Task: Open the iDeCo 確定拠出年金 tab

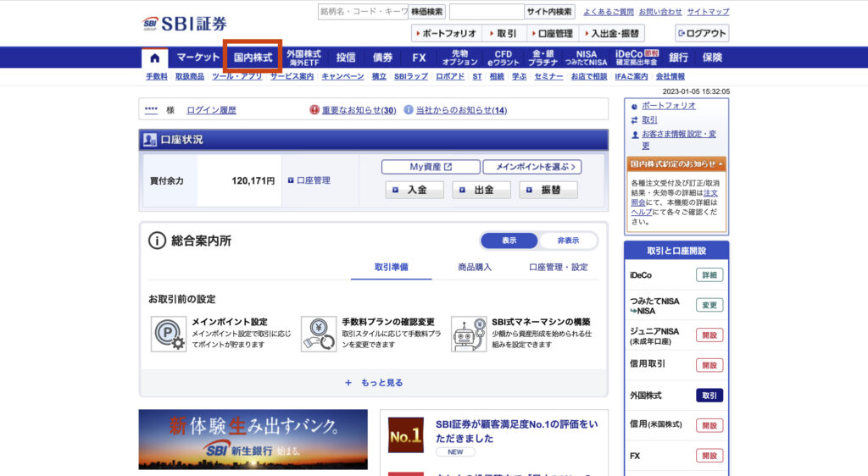Action: [x=637, y=58]
